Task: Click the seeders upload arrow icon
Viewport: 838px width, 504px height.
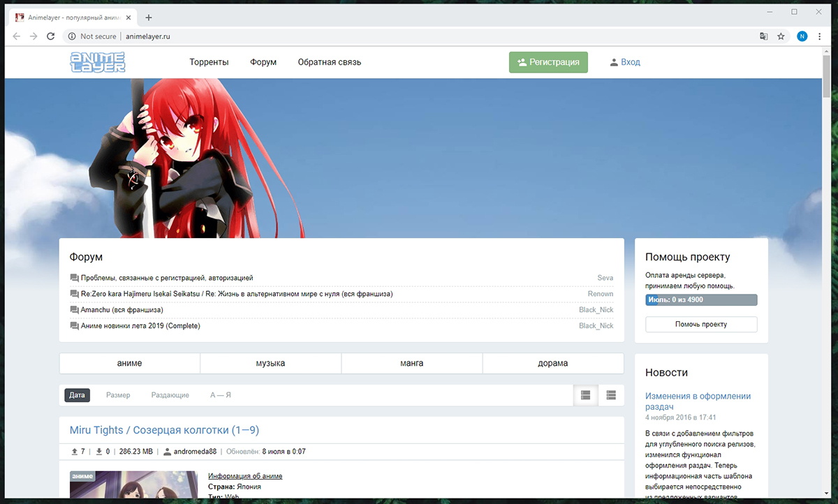Action: click(75, 452)
